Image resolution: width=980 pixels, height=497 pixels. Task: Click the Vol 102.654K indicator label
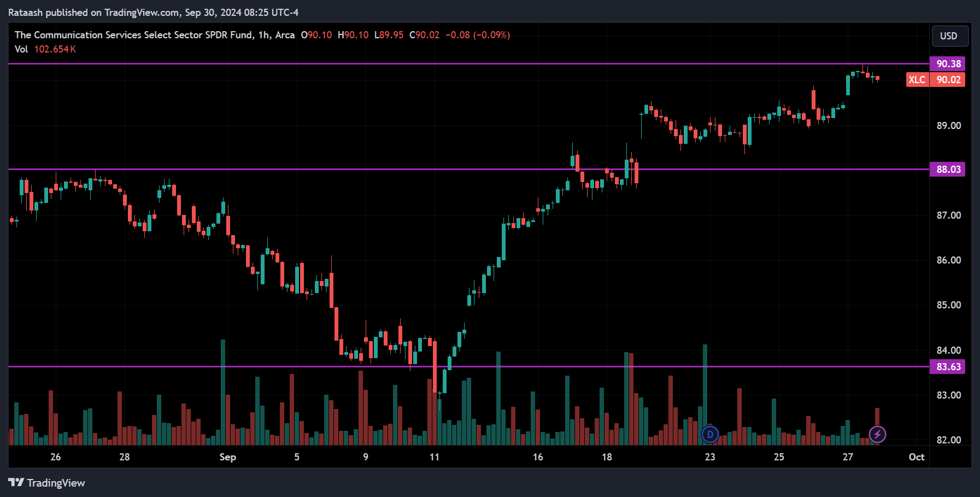click(x=45, y=49)
